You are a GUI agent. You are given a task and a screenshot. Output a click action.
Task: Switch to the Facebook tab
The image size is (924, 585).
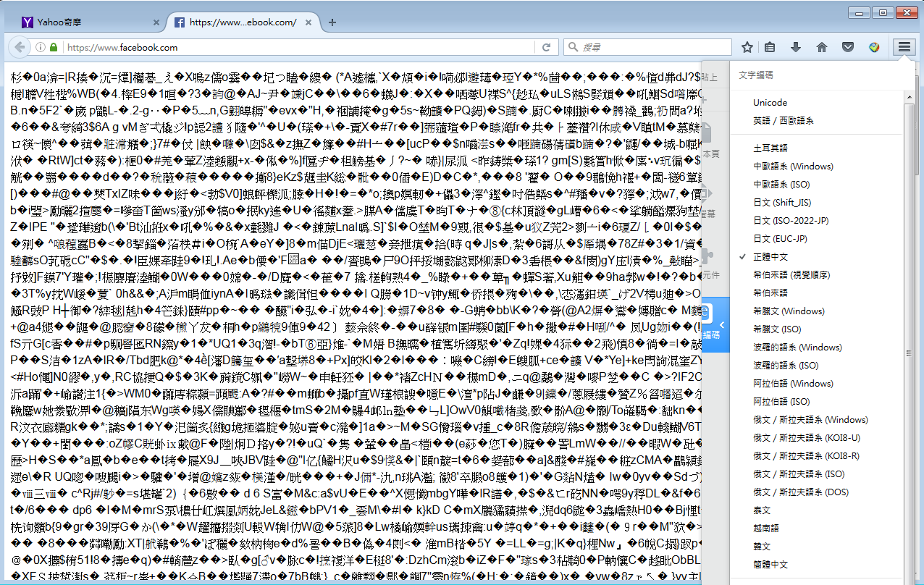(242, 22)
